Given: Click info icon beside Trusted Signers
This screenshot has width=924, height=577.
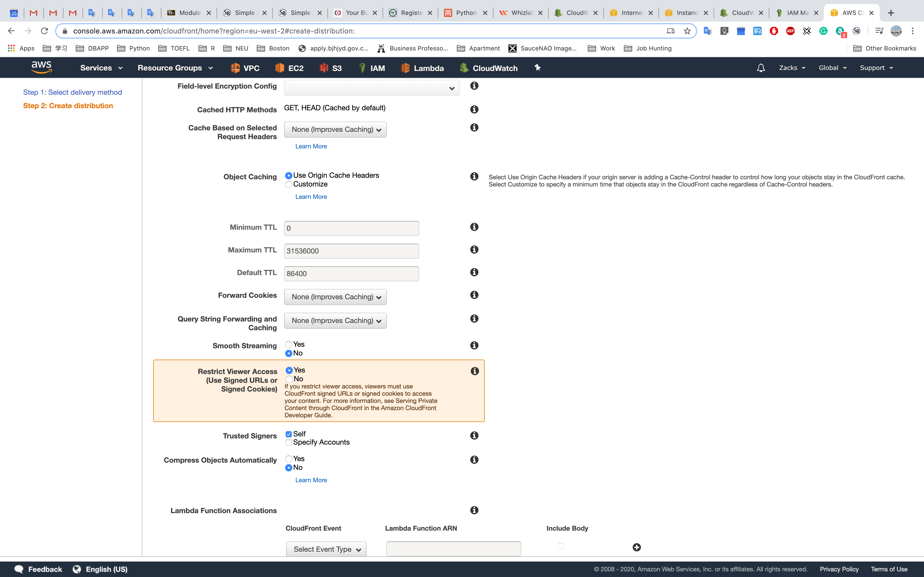Looking at the screenshot, I should [x=474, y=435].
